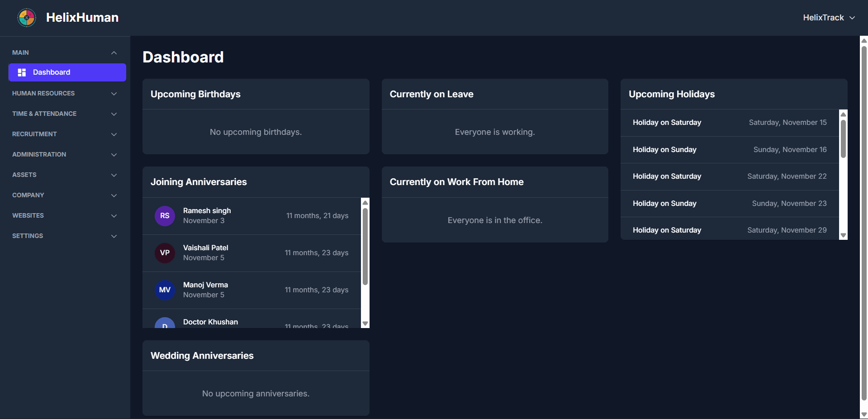Click the Joining Anniversaries list scrollbar thumb
The height and width of the screenshot is (419, 868).
(x=365, y=246)
